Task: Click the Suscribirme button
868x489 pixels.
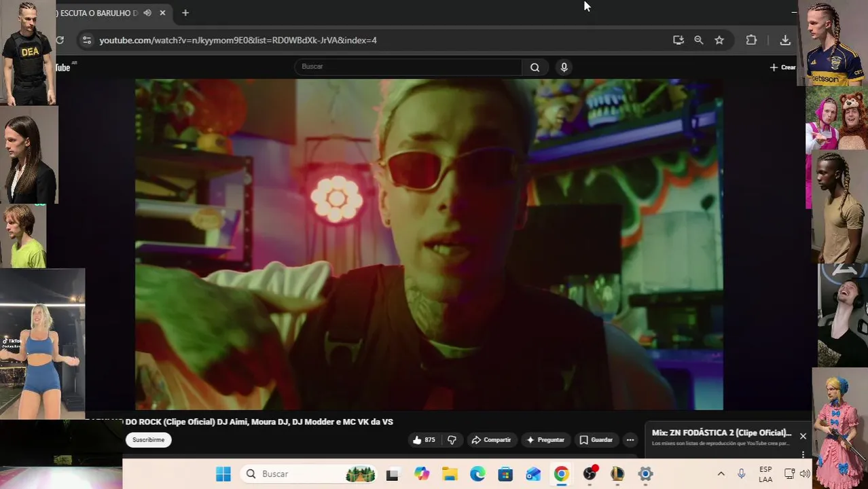Action: click(x=148, y=440)
